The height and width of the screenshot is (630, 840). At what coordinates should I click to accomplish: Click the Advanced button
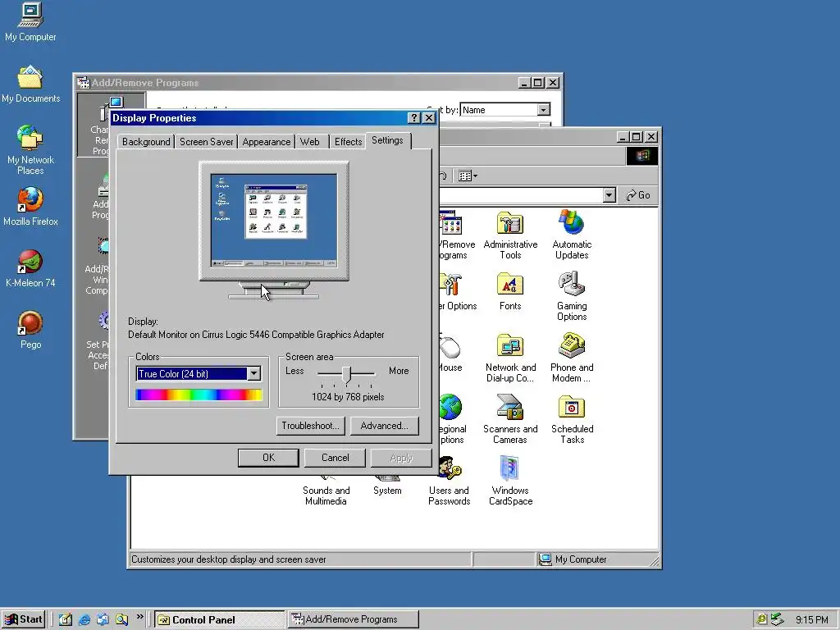click(x=384, y=426)
